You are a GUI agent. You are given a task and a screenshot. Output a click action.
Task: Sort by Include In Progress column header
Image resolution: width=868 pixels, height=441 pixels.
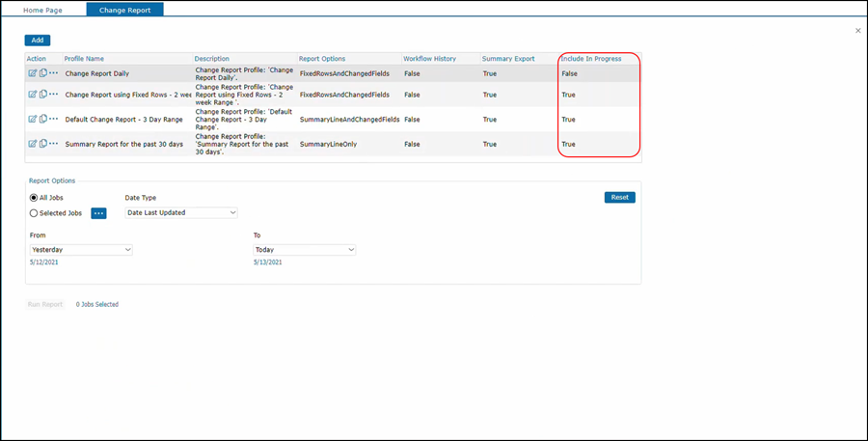(x=590, y=59)
